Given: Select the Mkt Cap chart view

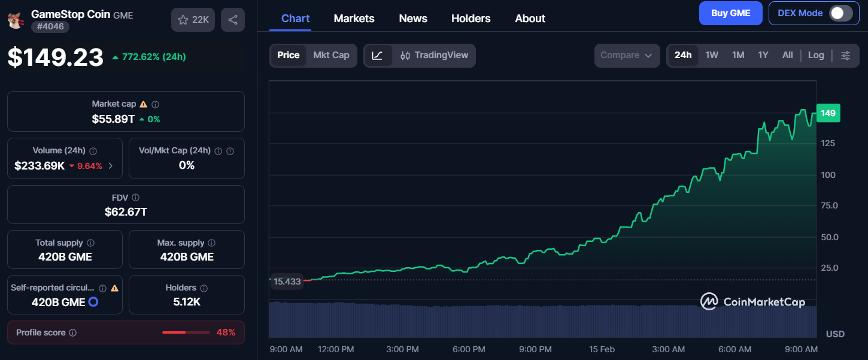Looking at the screenshot, I should 331,55.
